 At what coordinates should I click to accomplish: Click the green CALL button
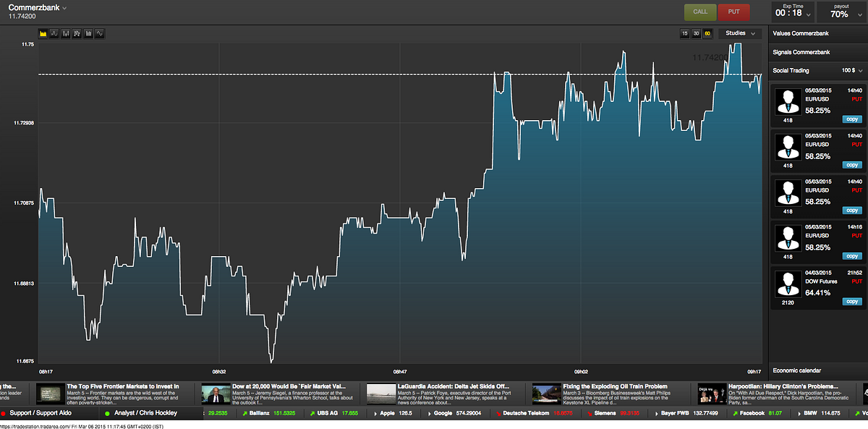tap(700, 12)
